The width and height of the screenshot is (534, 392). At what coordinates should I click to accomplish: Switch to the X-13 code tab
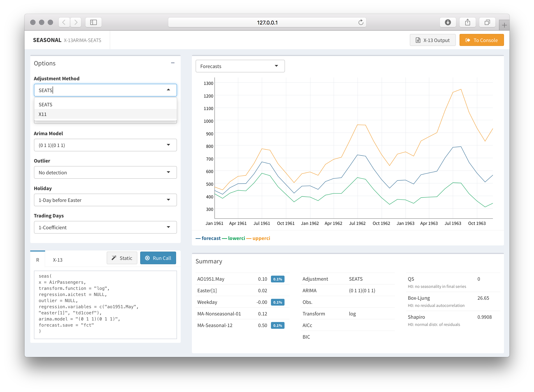click(57, 260)
